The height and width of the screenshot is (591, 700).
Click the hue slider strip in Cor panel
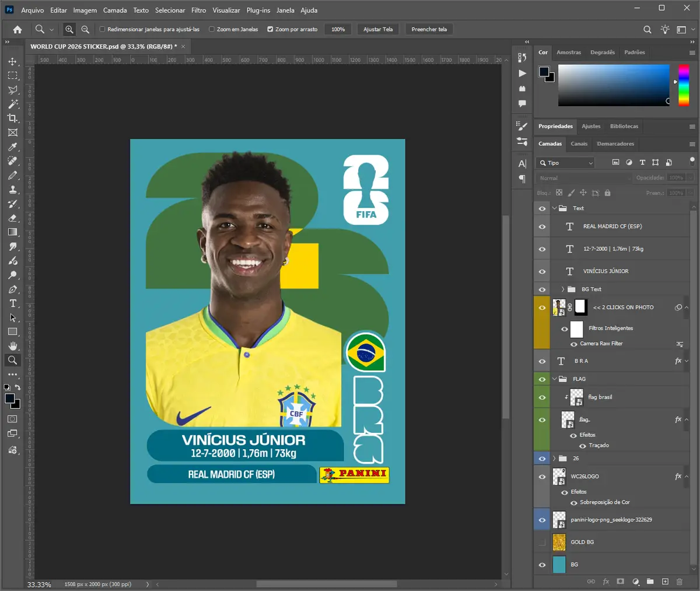coord(684,85)
